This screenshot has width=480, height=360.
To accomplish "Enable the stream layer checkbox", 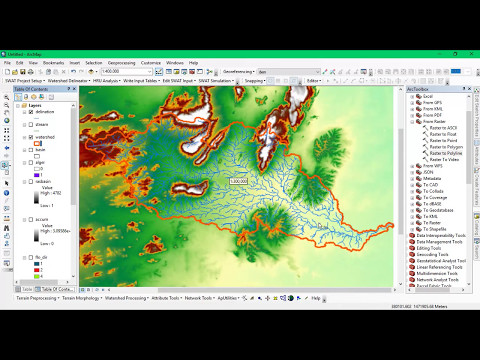I will [31, 125].
